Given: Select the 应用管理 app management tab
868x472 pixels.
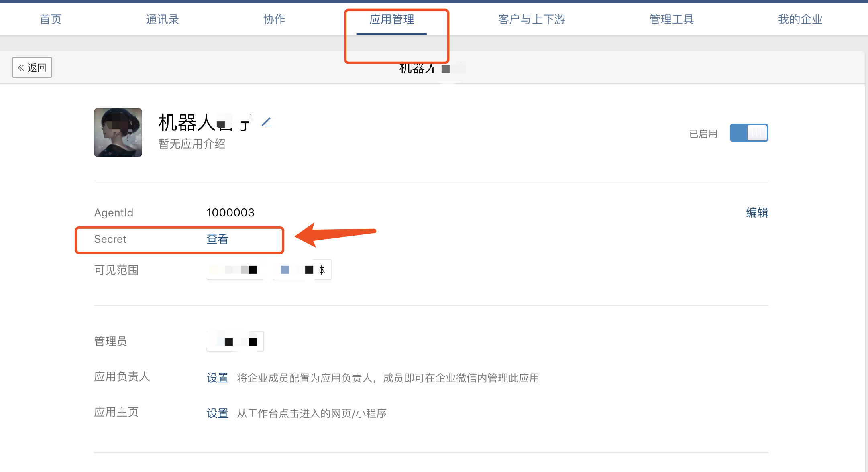Looking at the screenshot, I should coord(391,19).
